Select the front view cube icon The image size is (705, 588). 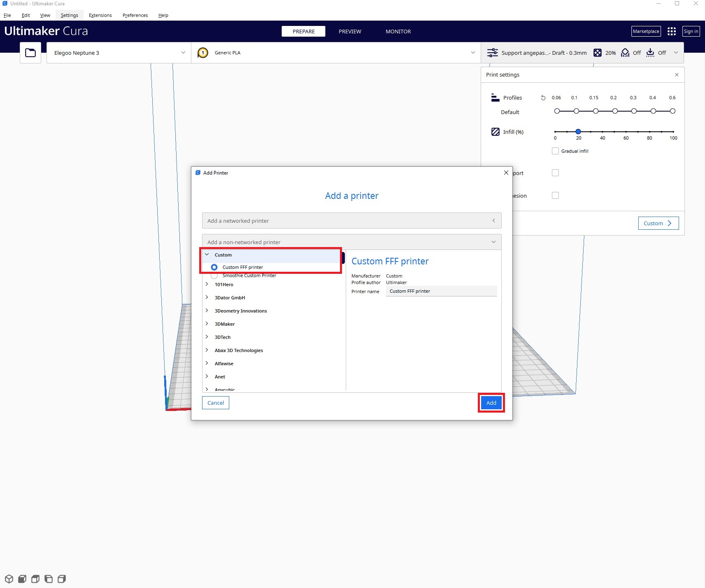pyautogui.click(x=22, y=579)
